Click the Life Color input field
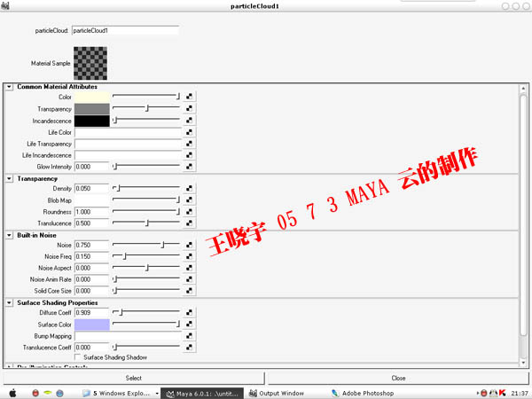Viewport: 532px width, 399px height. point(128,132)
